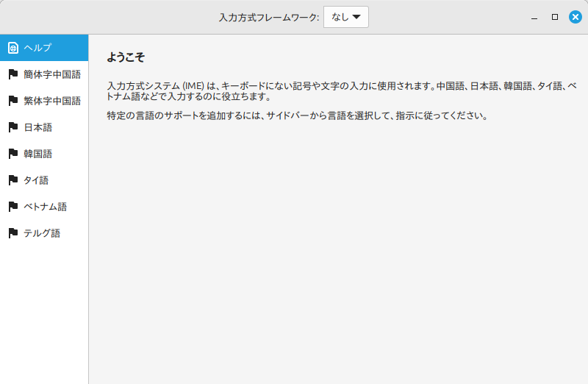
Task: Open the 韓国語 language page
Action: pyautogui.click(x=44, y=154)
